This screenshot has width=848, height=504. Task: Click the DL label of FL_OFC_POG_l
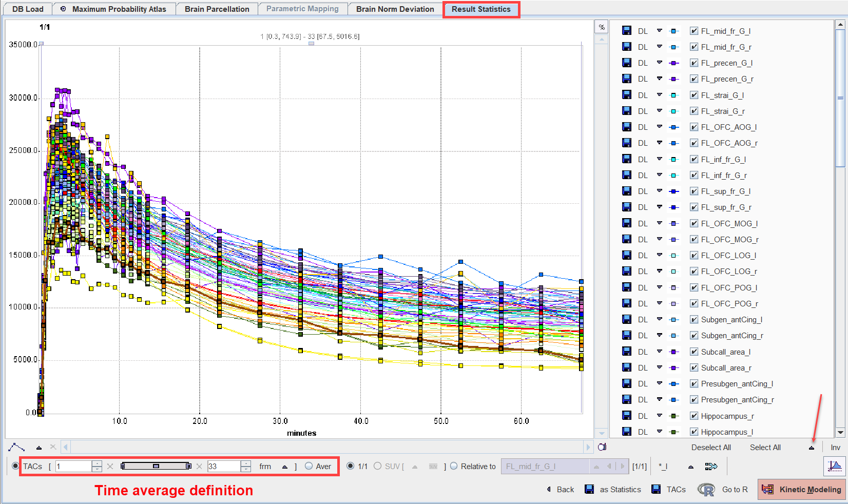click(x=643, y=287)
